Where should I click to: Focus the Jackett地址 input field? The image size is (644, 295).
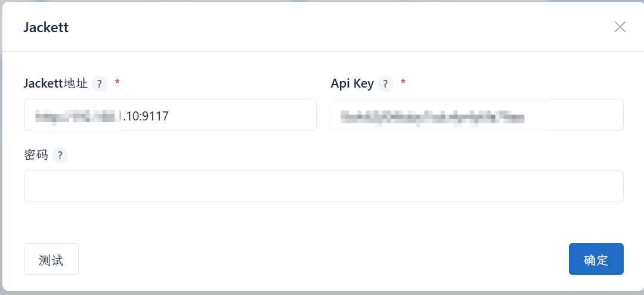click(x=239, y=115)
